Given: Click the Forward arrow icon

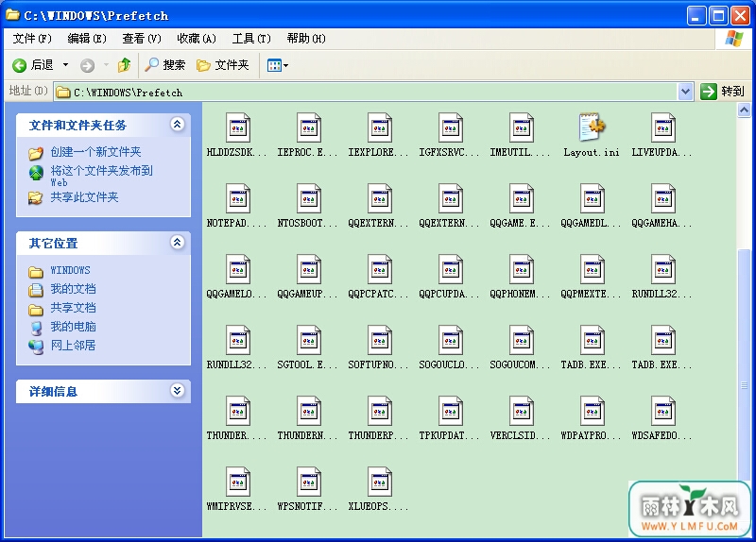Looking at the screenshot, I should point(87,65).
